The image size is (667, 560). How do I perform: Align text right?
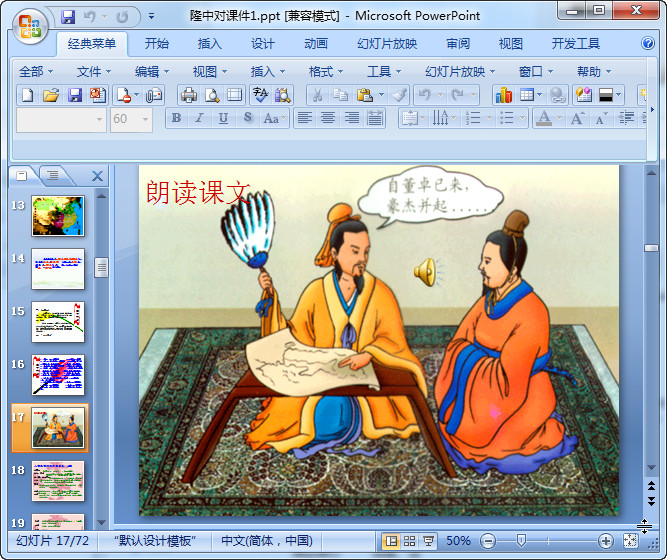pyautogui.click(x=352, y=118)
